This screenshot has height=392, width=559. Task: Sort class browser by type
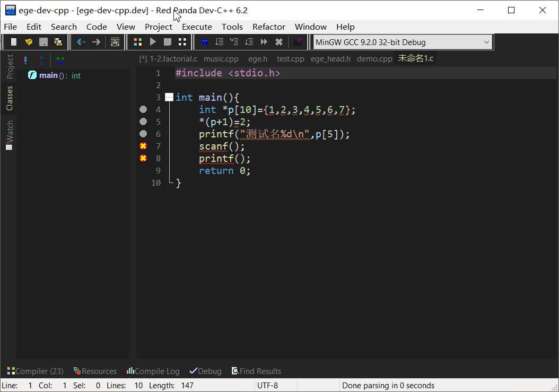[x=25, y=60]
